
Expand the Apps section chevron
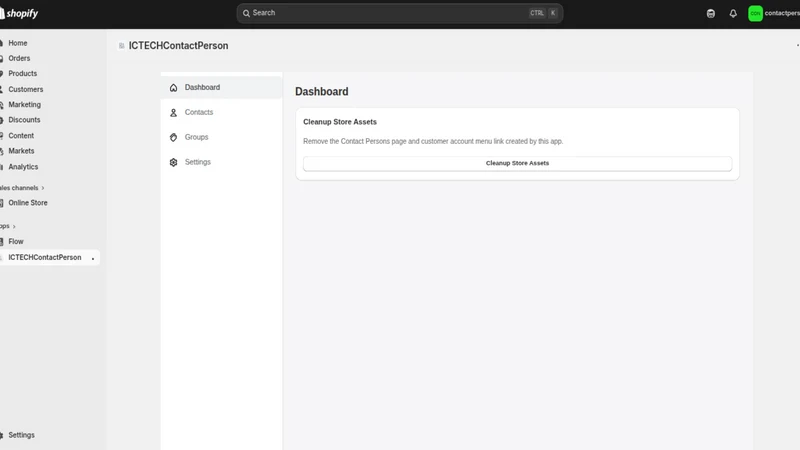(14, 226)
